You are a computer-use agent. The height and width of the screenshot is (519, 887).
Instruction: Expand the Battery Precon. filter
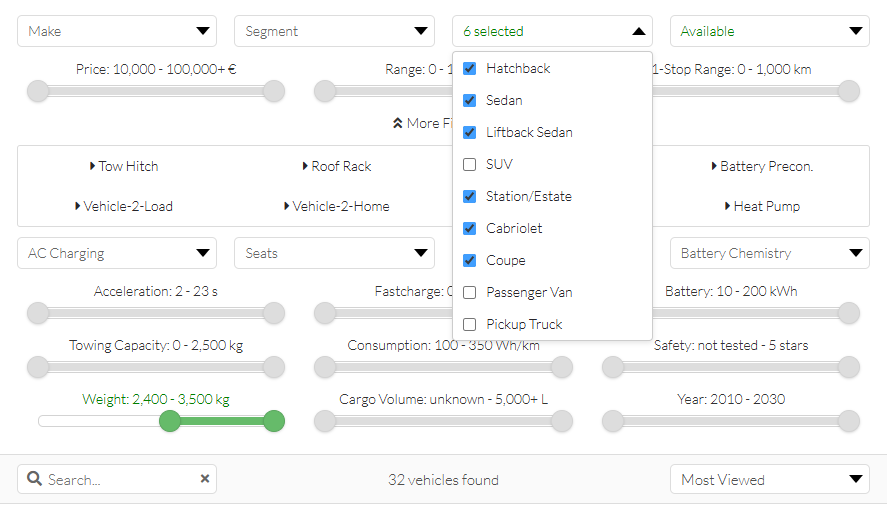(762, 166)
